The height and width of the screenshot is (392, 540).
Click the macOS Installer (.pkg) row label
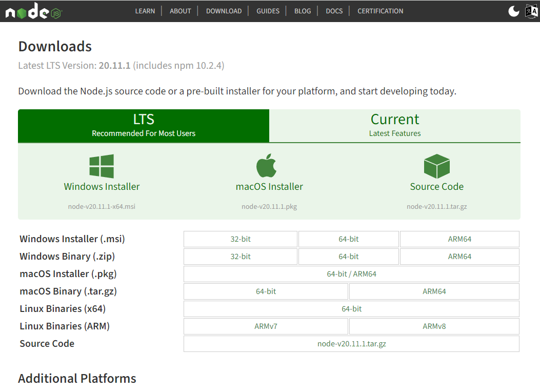pos(68,274)
